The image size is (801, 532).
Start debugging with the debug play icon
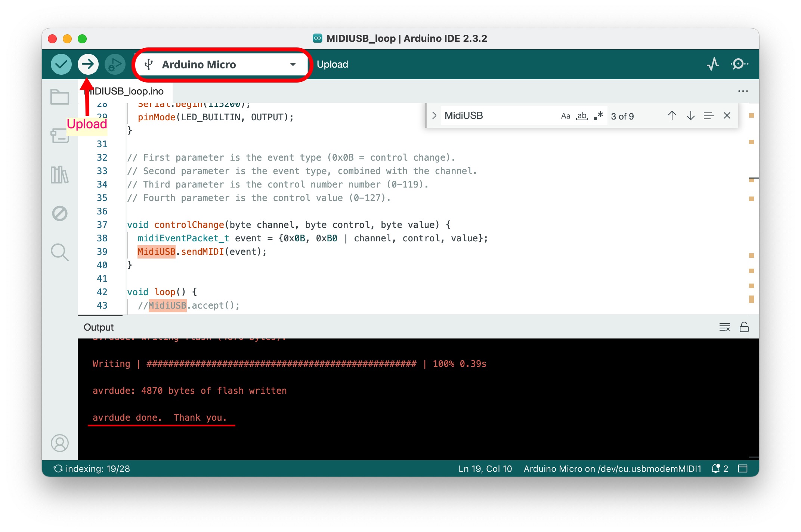115,64
